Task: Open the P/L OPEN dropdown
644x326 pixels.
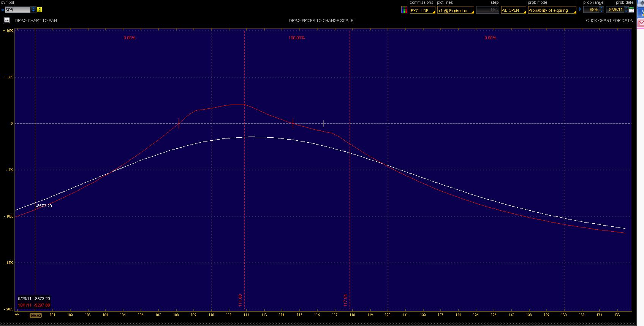Action: point(513,10)
